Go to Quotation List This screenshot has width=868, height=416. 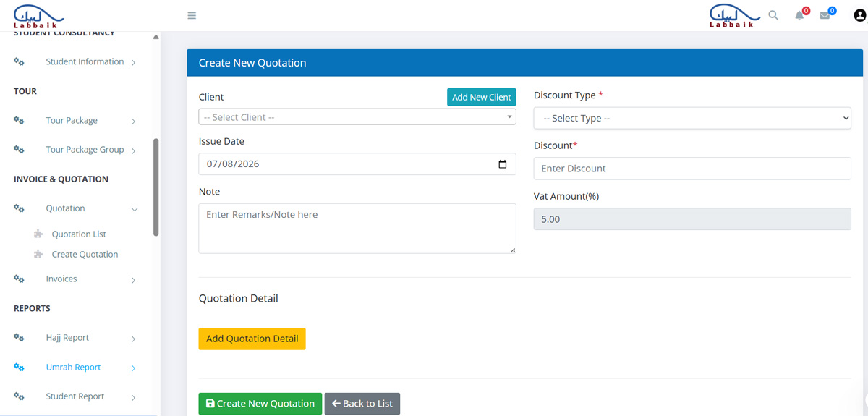point(79,234)
